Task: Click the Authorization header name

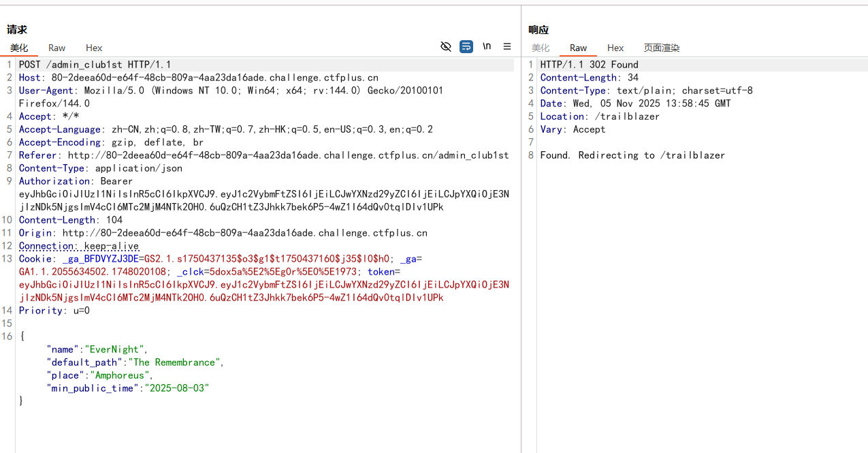Action: pos(55,181)
